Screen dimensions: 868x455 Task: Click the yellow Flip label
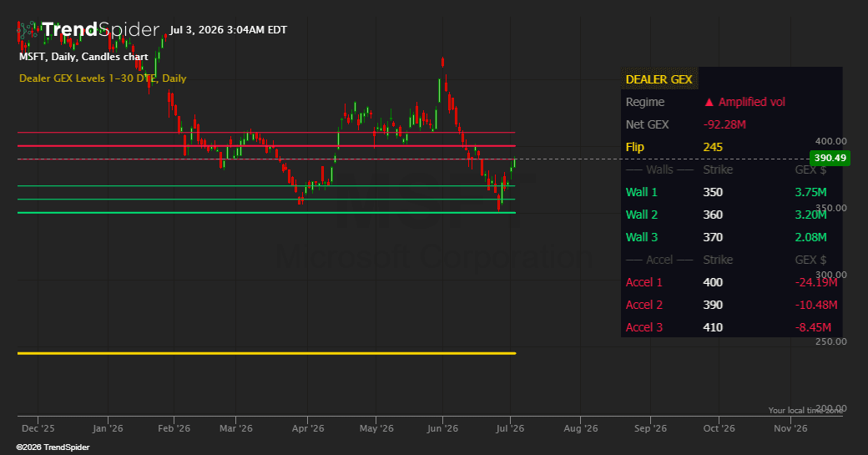(x=634, y=147)
